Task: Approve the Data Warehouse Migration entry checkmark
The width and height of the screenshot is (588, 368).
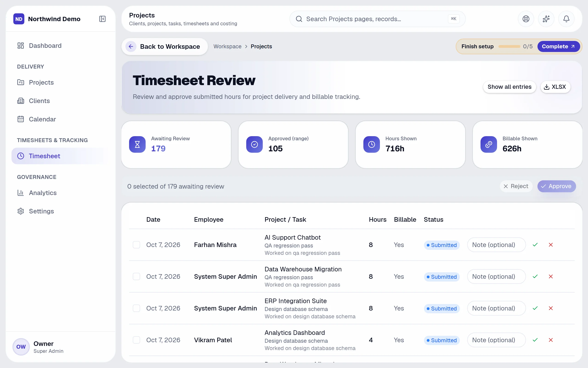Action: pos(535,276)
